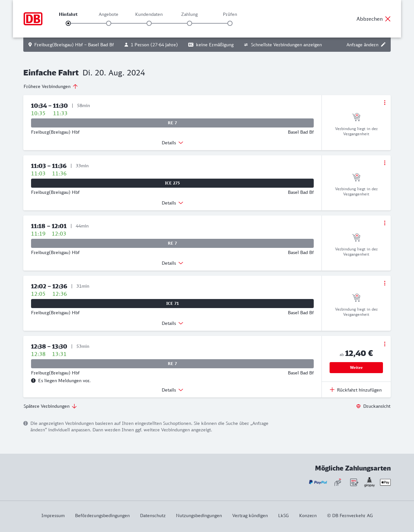The image size is (414, 532).
Task: Open three-dot menu for 12:38 connection
Action: point(385,344)
